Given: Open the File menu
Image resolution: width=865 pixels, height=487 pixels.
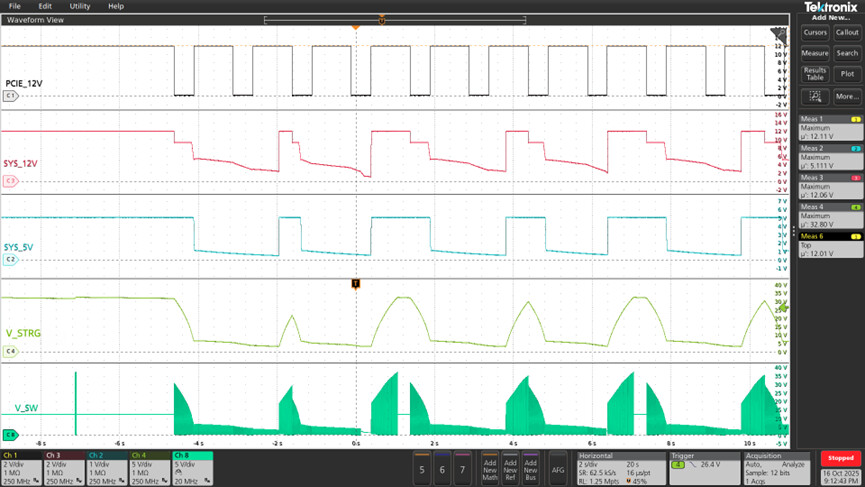Looking at the screenshot, I should [14, 6].
